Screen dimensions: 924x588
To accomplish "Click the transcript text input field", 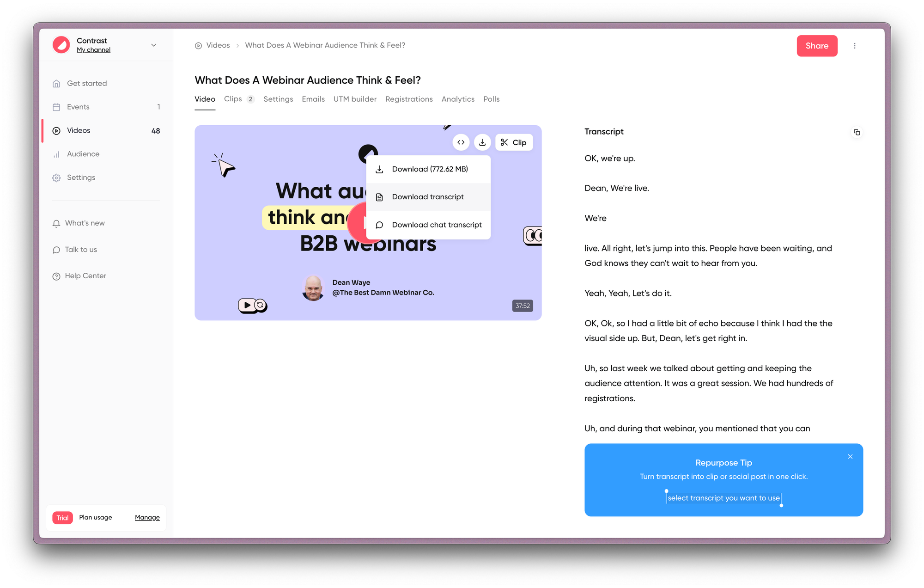I will [723, 498].
